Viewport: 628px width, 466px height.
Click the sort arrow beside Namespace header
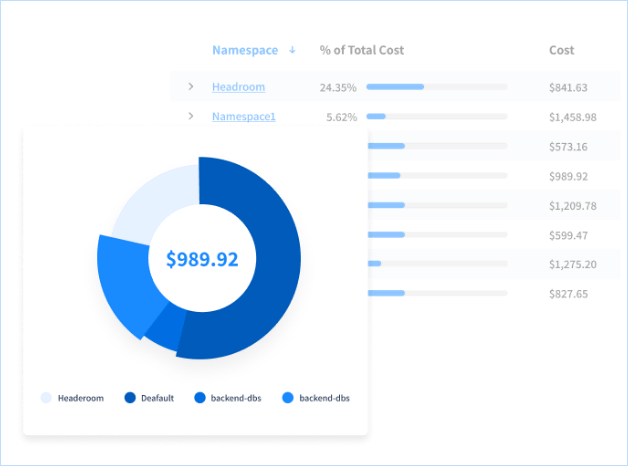292,51
